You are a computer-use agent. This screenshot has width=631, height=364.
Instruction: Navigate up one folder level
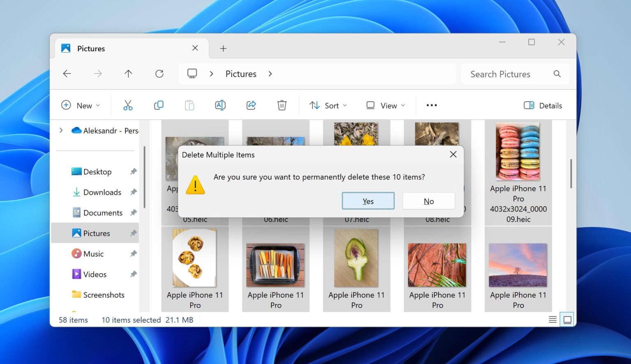(x=128, y=74)
